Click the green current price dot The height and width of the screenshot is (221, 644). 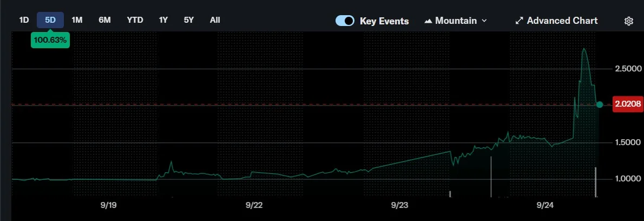pos(599,105)
